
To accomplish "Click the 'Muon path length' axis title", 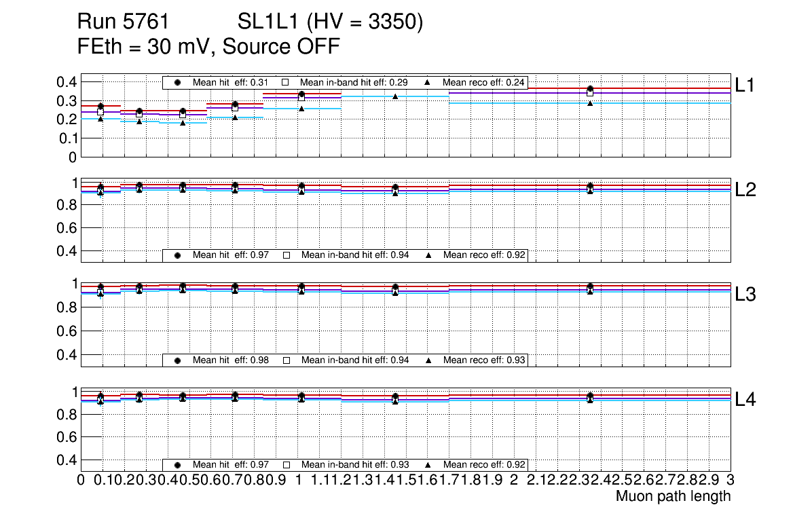I will (x=673, y=496).
